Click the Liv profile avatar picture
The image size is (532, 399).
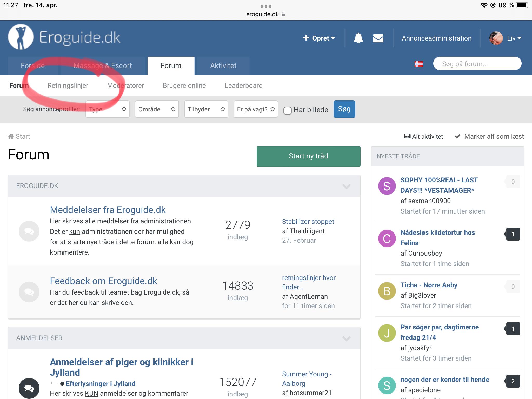pyautogui.click(x=496, y=38)
